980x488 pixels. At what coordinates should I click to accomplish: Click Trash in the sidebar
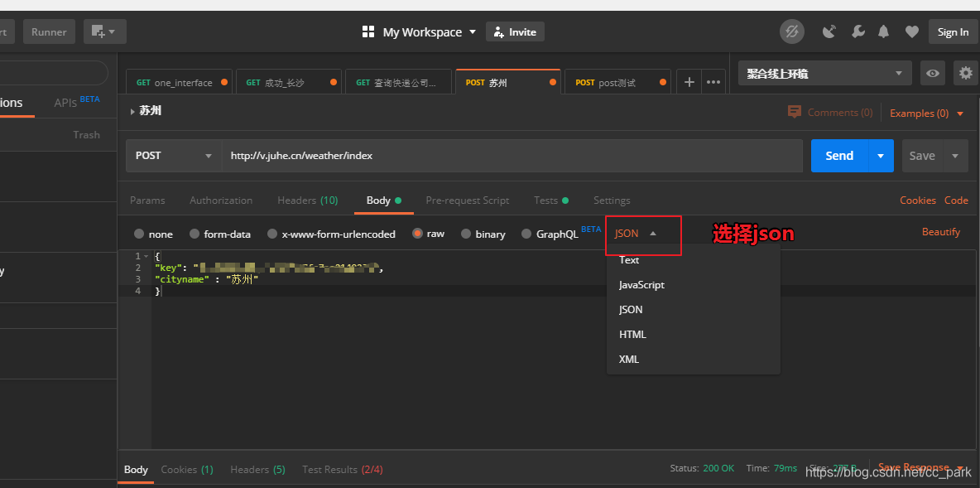[x=86, y=134]
